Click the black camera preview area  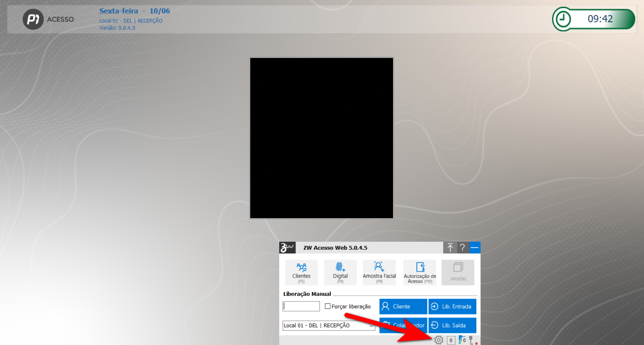321,138
